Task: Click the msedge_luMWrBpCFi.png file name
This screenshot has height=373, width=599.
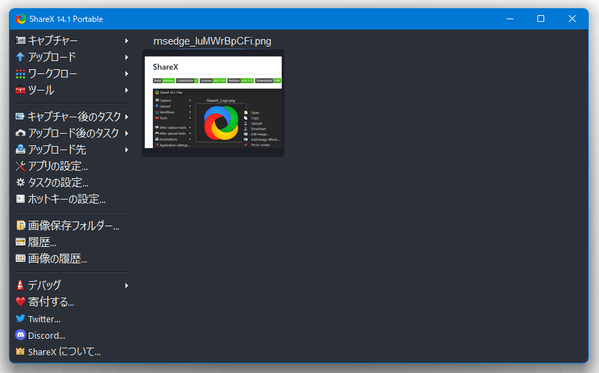Action: 212,41
